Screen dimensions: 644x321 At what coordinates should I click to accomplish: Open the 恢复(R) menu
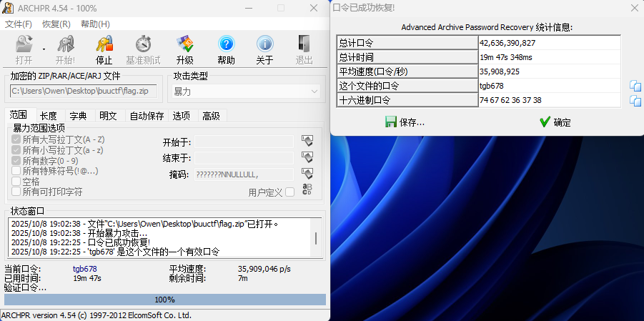tap(56, 24)
